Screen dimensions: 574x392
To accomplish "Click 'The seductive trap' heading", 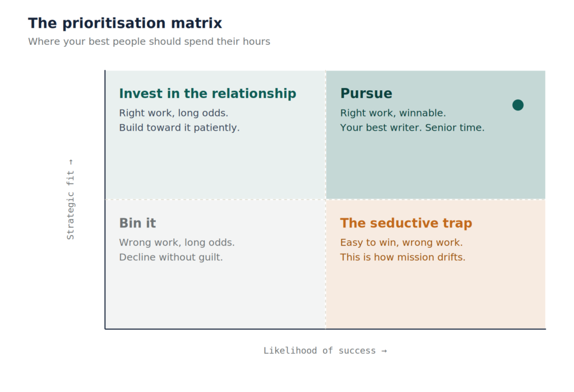I will [x=406, y=223].
